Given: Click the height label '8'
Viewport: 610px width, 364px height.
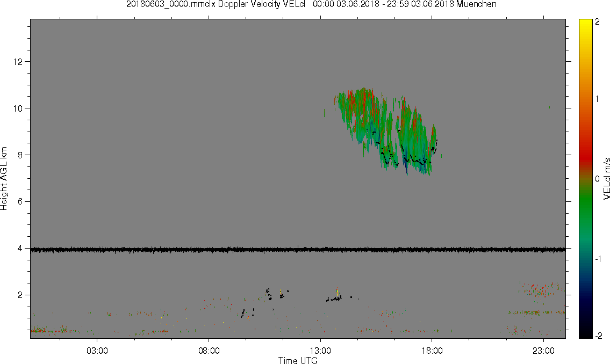Looking at the screenshot, I should (x=20, y=155).
